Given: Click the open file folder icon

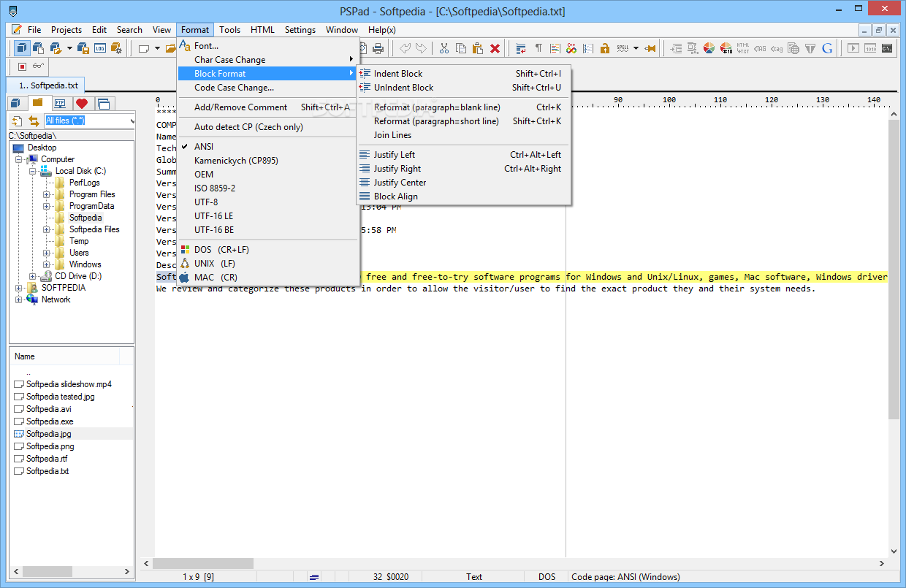Looking at the screenshot, I should [171, 48].
